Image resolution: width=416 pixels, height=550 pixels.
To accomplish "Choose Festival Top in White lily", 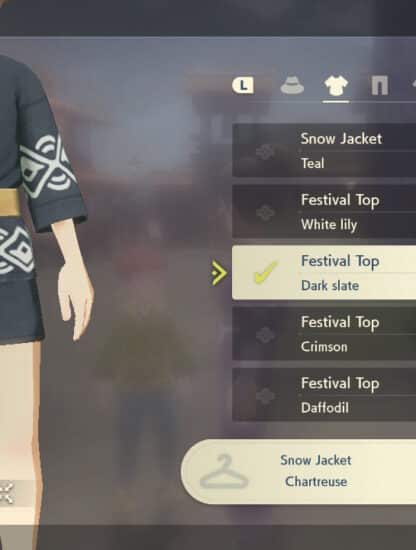I will coord(324,212).
